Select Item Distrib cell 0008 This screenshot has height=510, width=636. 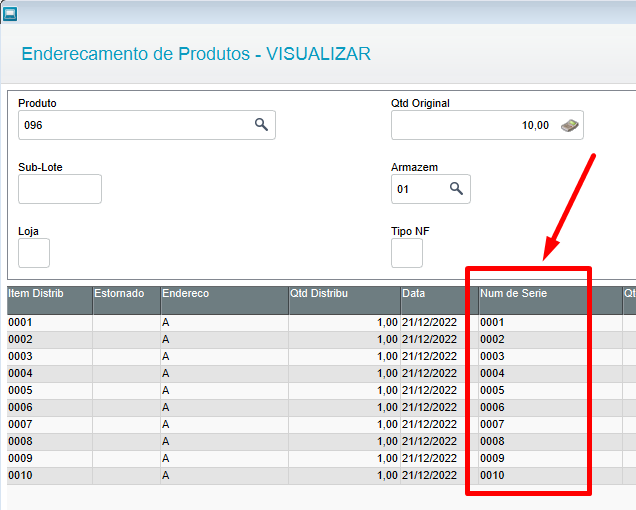(x=50, y=442)
